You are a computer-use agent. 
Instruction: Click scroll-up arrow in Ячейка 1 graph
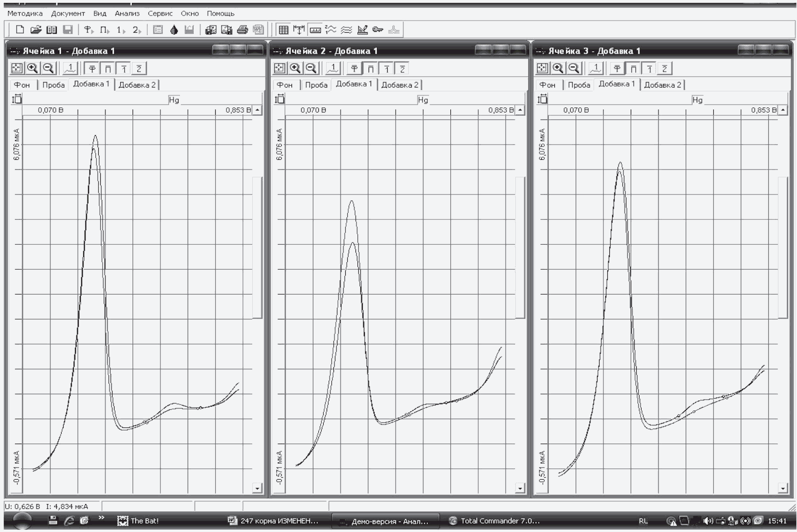pos(257,110)
